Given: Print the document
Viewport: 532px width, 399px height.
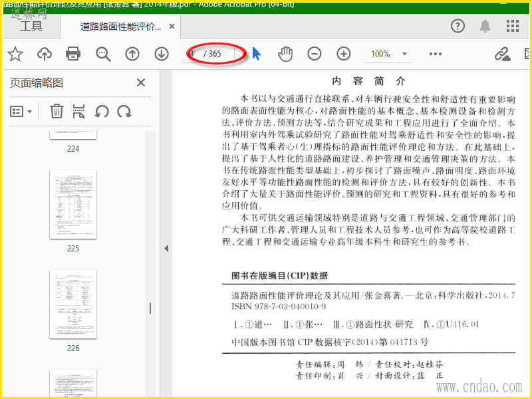Looking at the screenshot, I should [x=73, y=54].
